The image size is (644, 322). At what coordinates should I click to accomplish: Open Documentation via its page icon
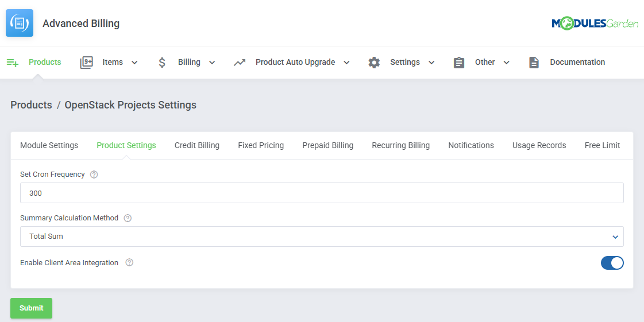534,63
